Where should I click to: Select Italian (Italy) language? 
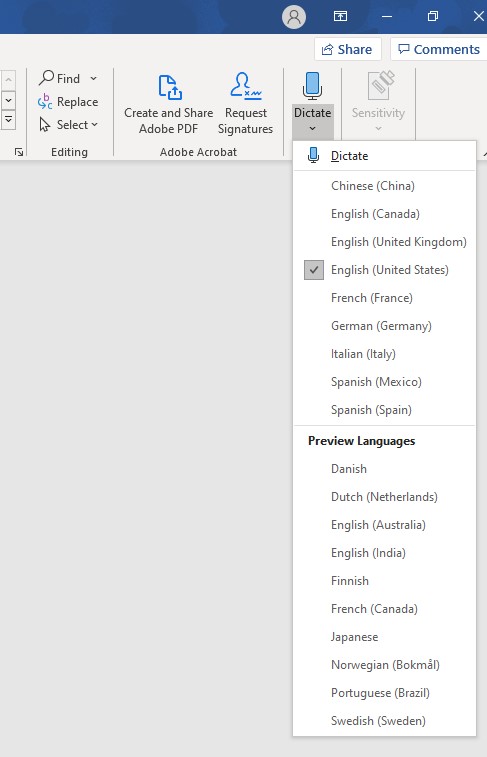point(384,354)
